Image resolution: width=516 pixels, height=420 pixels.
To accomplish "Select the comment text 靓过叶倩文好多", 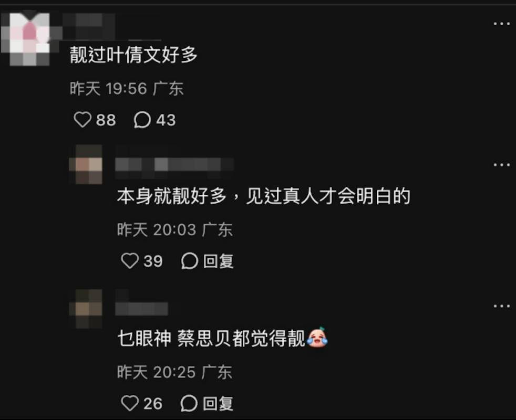I will pos(133,55).
